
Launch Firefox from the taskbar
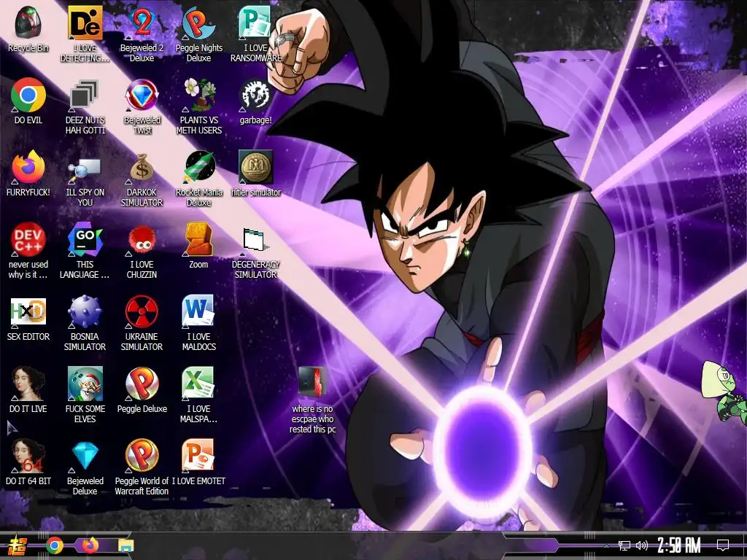(x=90, y=545)
